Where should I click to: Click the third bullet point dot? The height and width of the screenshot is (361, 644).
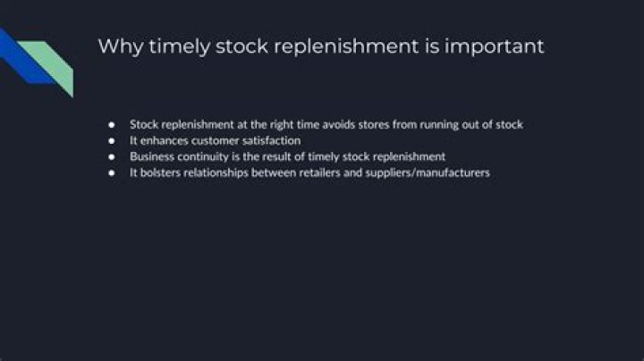[x=111, y=156]
